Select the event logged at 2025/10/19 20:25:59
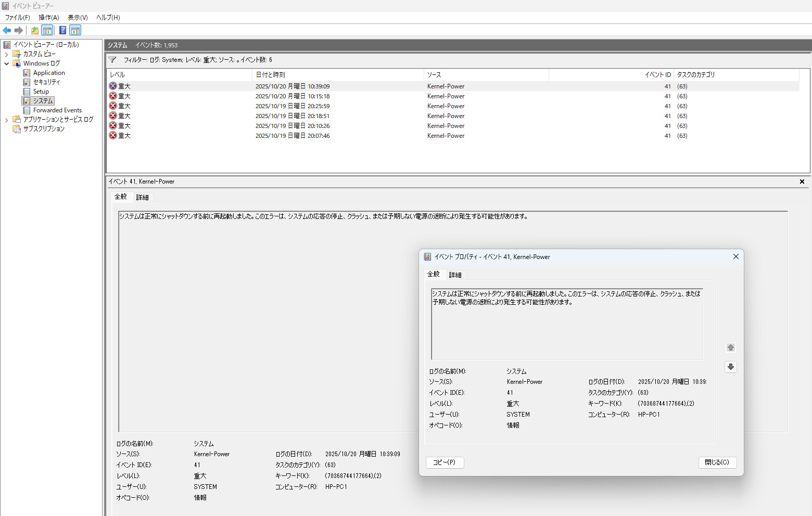The width and height of the screenshot is (812, 516). pyautogui.click(x=292, y=106)
